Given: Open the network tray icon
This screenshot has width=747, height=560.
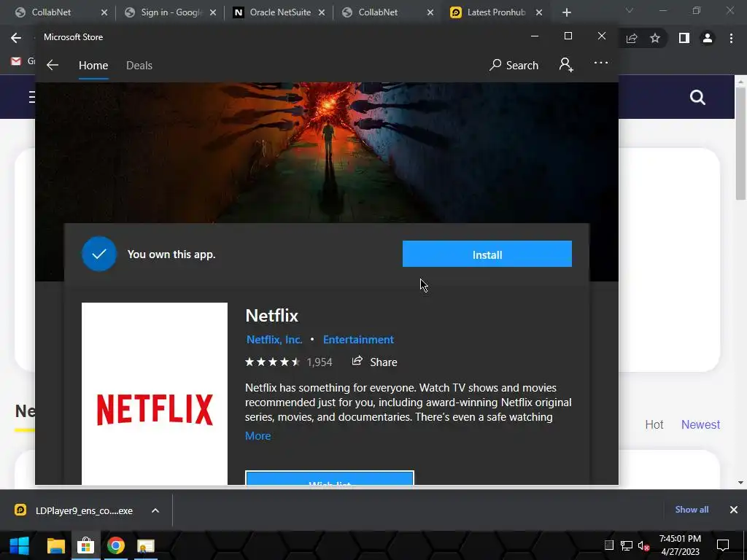Looking at the screenshot, I should tap(627, 545).
